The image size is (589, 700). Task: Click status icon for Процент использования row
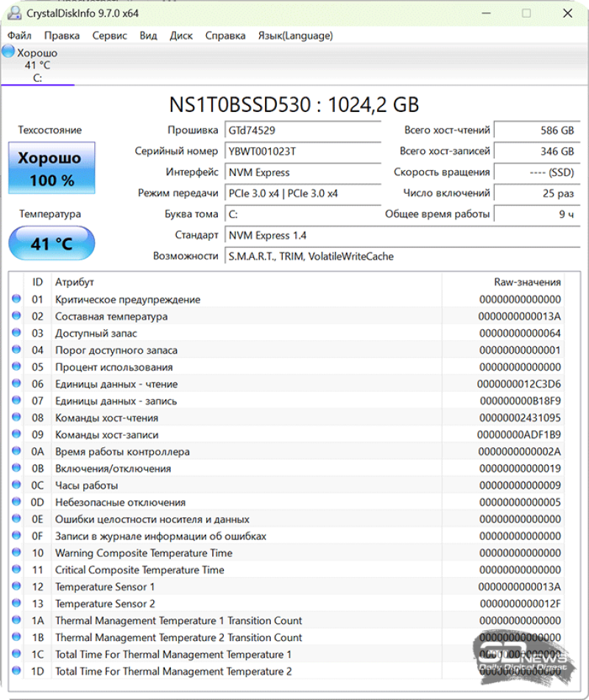pos(16,367)
